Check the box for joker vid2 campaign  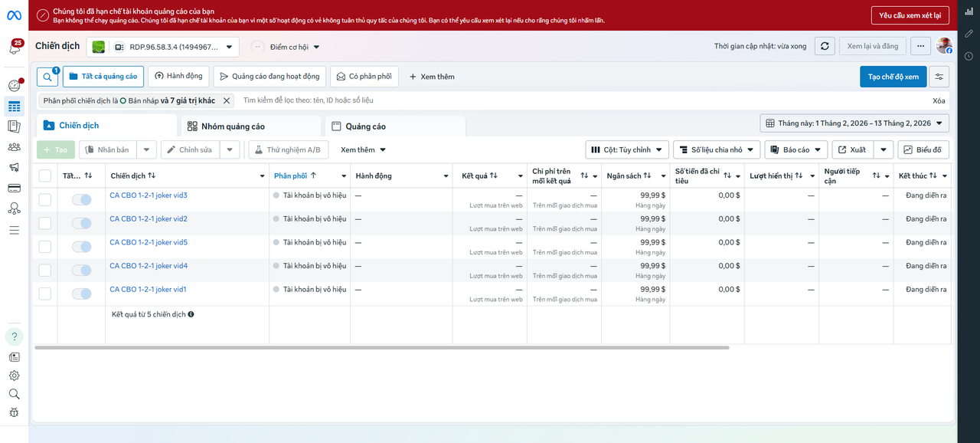click(x=45, y=223)
